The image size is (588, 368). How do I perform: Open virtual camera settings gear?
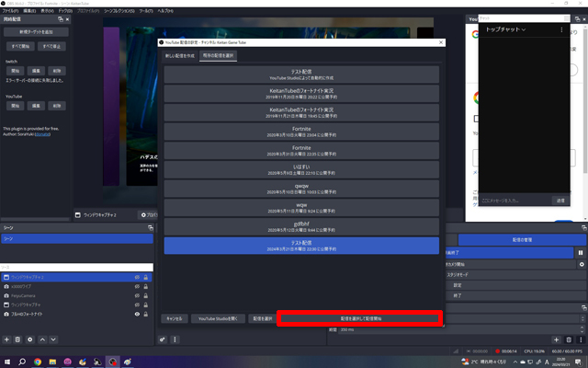point(582,264)
